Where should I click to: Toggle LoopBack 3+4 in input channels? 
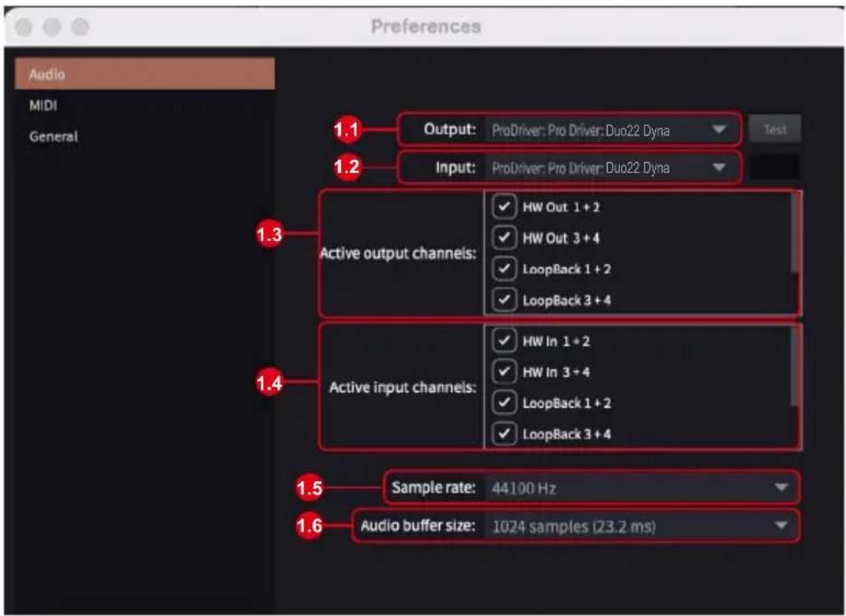504,433
